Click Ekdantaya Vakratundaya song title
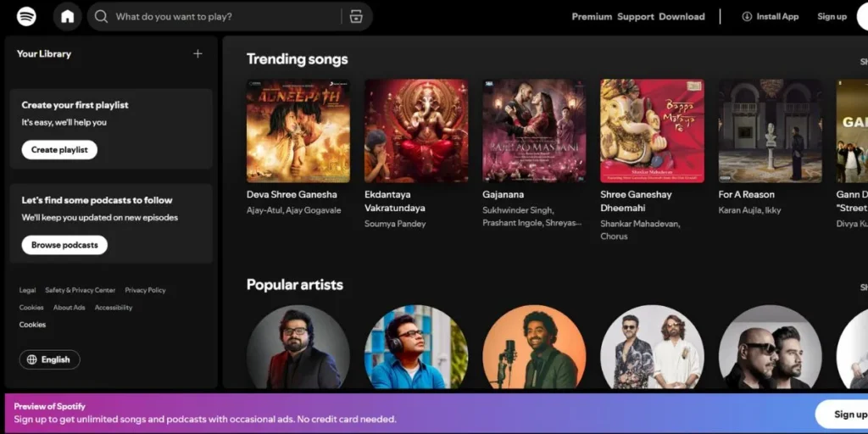Image resolution: width=868 pixels, height=434 pixels. pyautogui.click(x=395, y=202)
